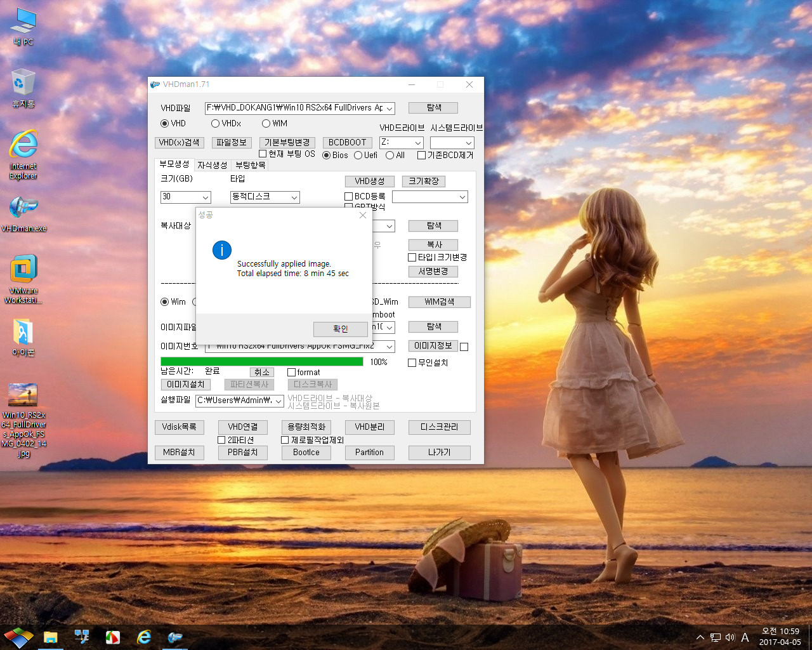
Task: Click 파일정보 button
Action: (232, 143)
